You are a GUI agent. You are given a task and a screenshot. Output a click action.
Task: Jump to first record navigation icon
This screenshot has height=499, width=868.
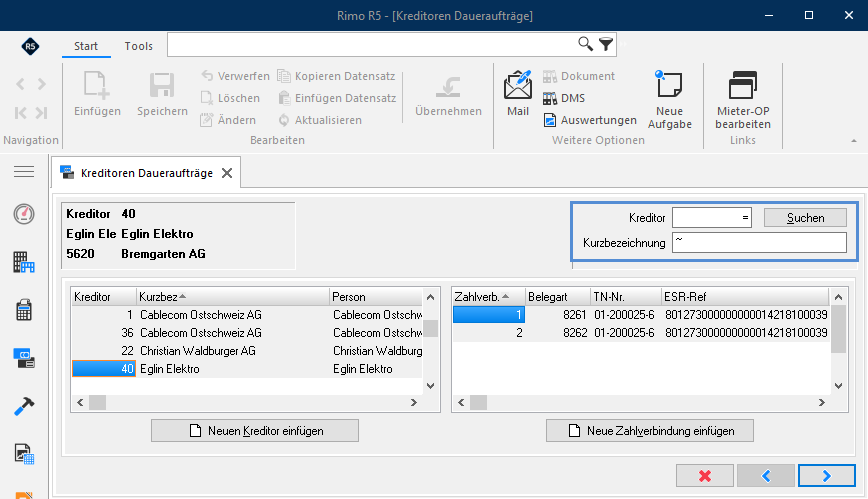pyautogui.click(x=20, y=113)
